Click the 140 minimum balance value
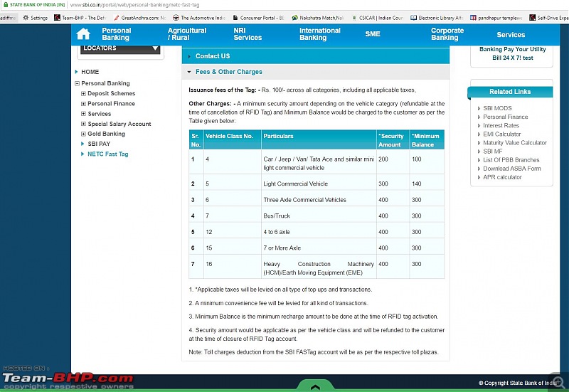Image resolution: width=569 pixels, height=392 pixels. point(416,184)
